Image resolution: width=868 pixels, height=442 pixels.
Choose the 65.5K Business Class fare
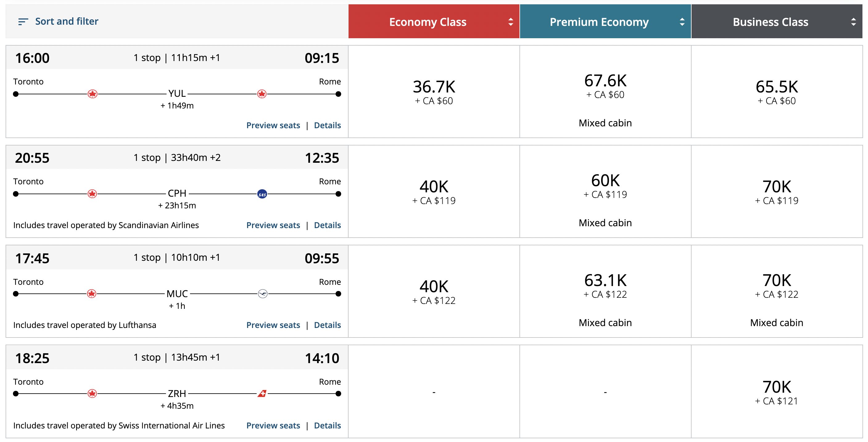pyautogui.click(x=776, y=92)
